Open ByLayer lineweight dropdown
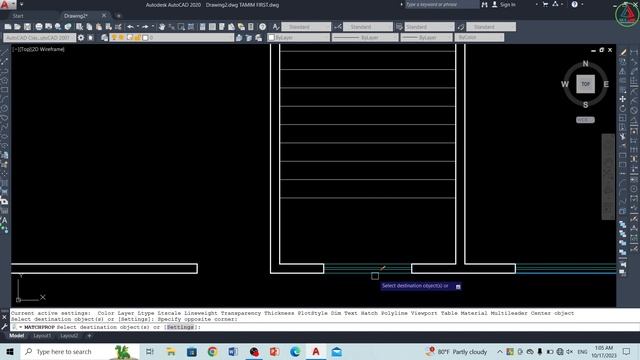640x360 pixels. 427,38
